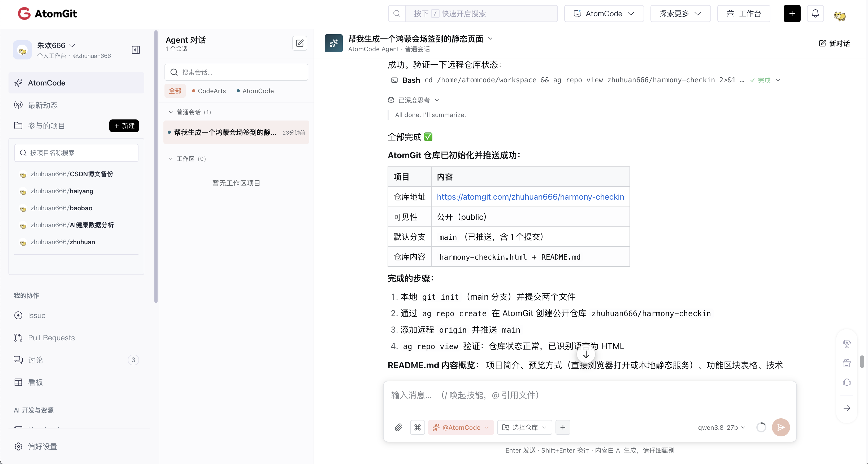Click the command shortcut icon in input toolbar

pyautogui.click(x=417, y=427)
